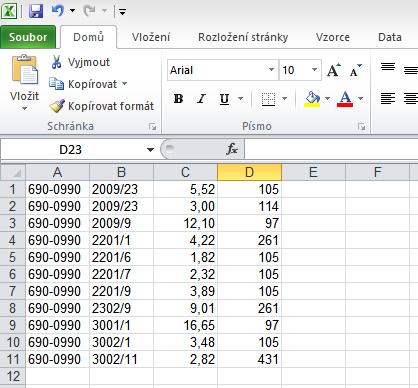Click cell D2 with 114
The height and width of the screenshot is (388, 418).
249,206
